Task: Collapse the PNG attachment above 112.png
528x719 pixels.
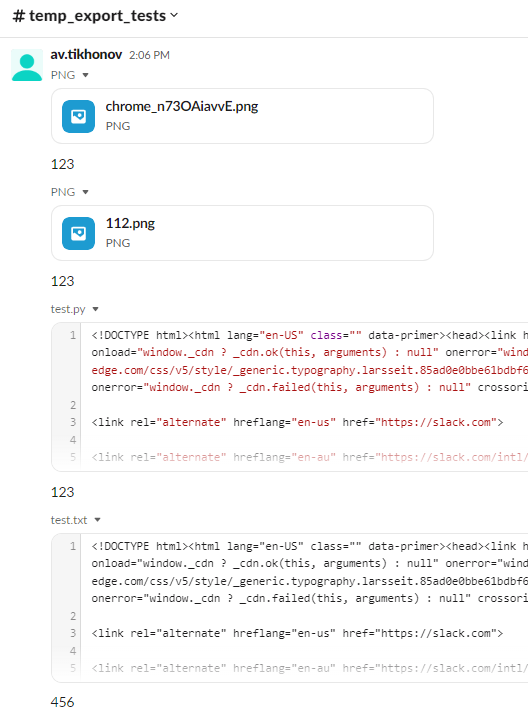Action: pyautogui.click(x=85, y=192)
